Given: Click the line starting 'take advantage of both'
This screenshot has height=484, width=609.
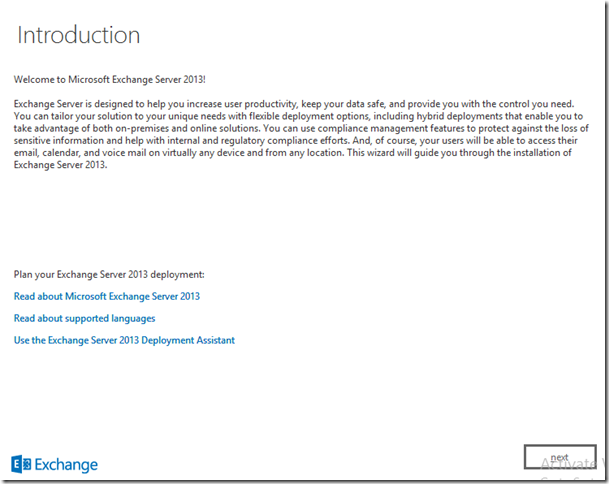Looking at the screenshot, I should pos(300,128).
